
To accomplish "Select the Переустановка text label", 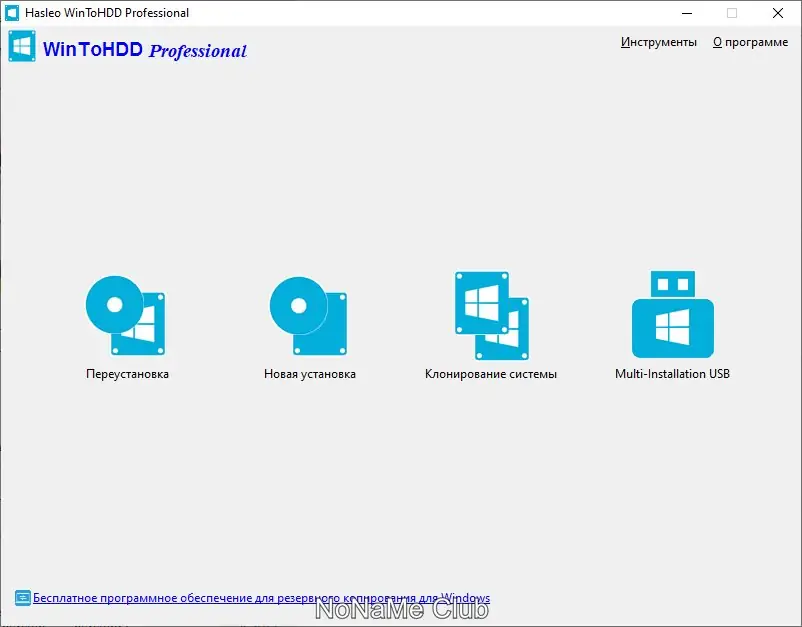I will coord(127,374).
